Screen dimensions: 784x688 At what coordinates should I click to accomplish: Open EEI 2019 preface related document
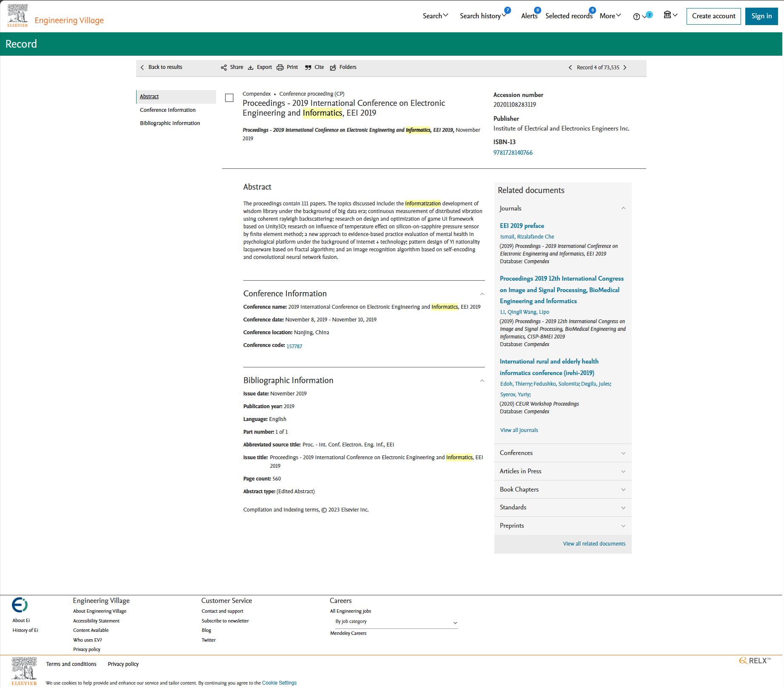coord(522,226)
